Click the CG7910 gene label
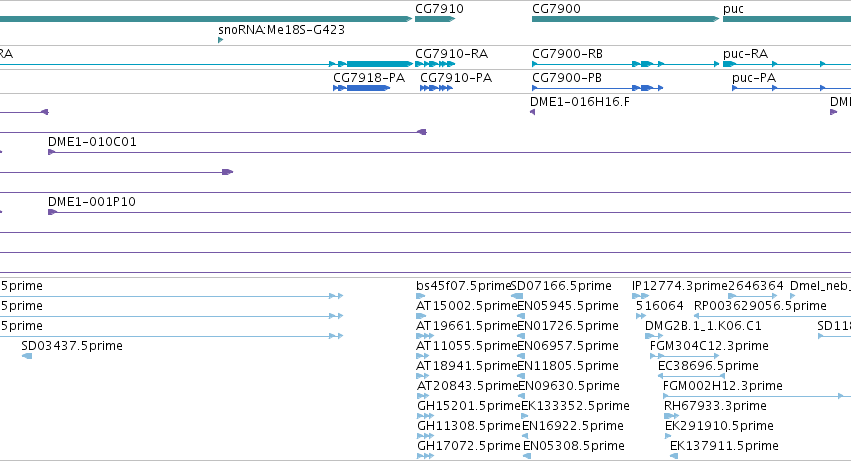Image resolution: width=851 pixels, height=461 pixels. [x=439, y=9]
